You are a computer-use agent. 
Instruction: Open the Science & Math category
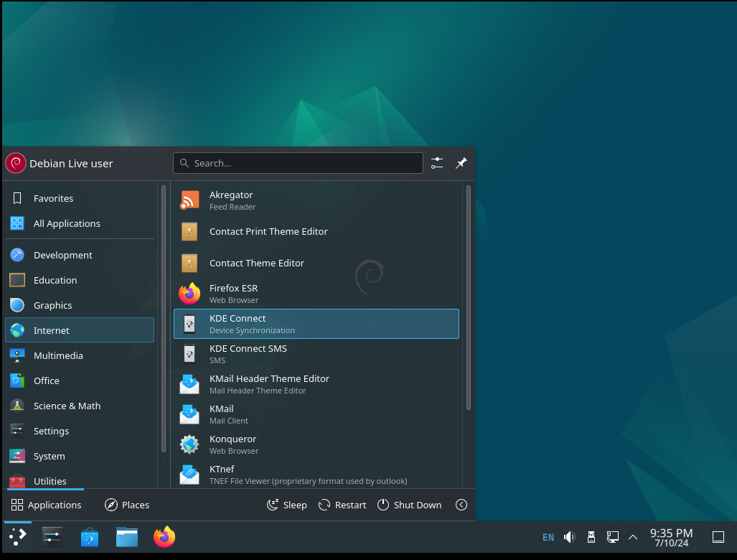pos(80,406)
